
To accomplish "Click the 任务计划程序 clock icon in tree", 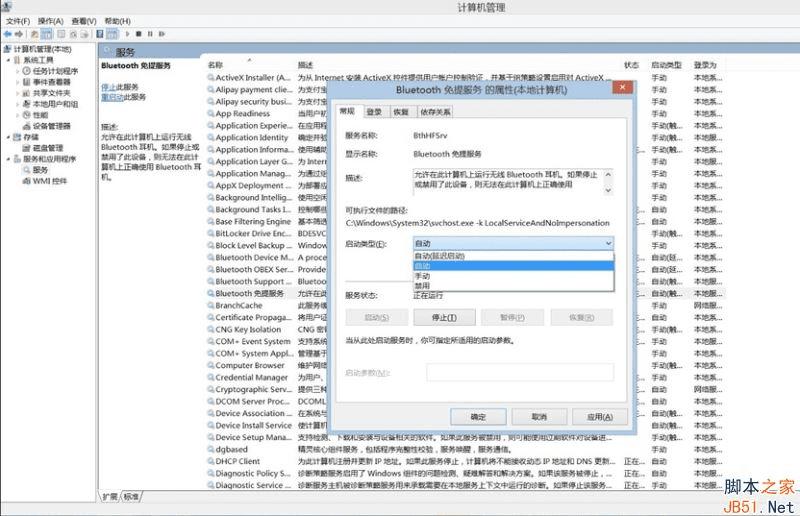I will tap(27, 71).
